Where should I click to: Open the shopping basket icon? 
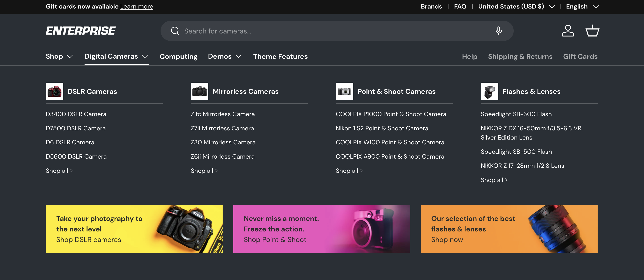click(x=592, y=31)
